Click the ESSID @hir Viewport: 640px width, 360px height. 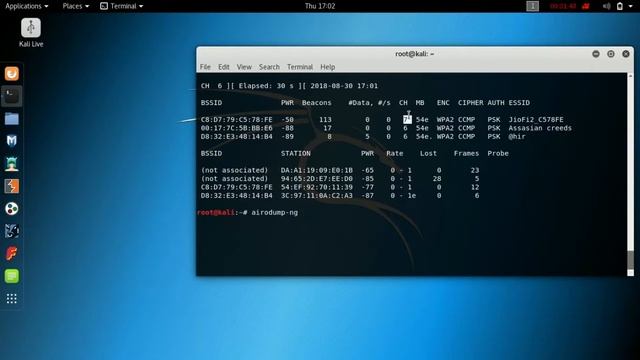(517, 137)
